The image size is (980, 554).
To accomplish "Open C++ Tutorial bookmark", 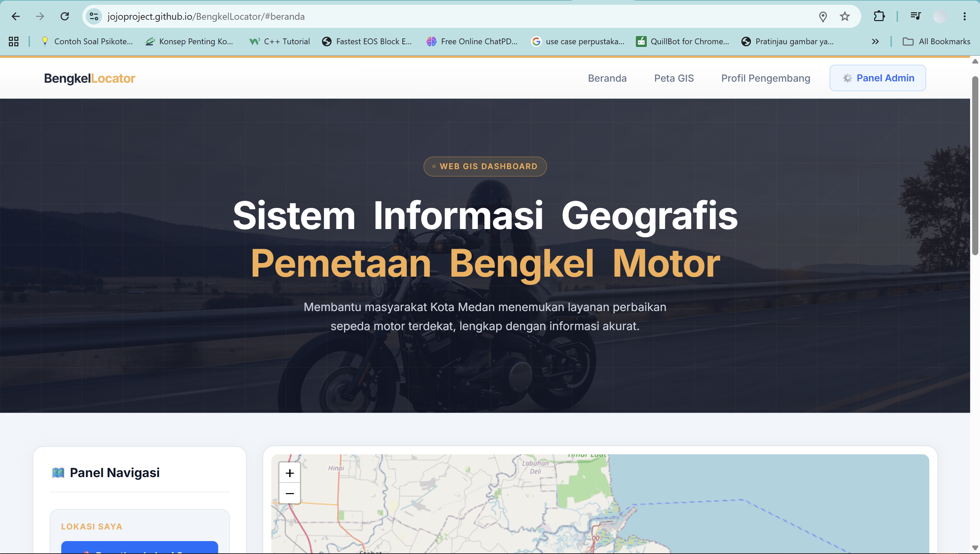I will click(x=280, y=42).
